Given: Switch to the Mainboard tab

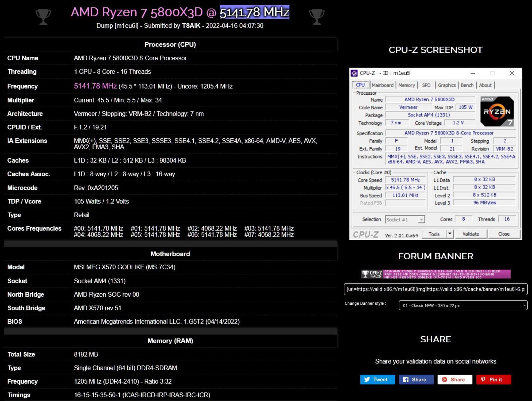Looking at the screenshot, I should click(383, 85).
